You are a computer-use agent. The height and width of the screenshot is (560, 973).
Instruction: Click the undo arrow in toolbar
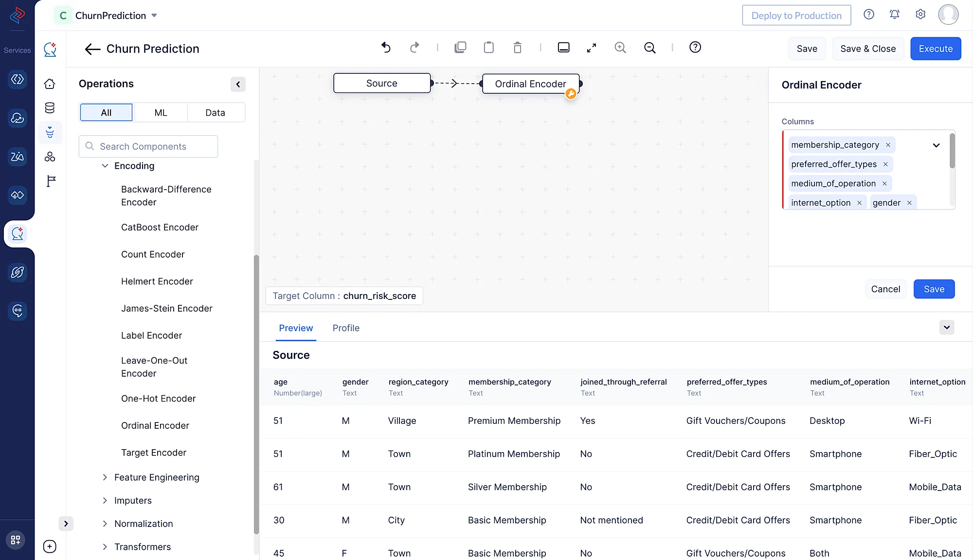(386, 48)
